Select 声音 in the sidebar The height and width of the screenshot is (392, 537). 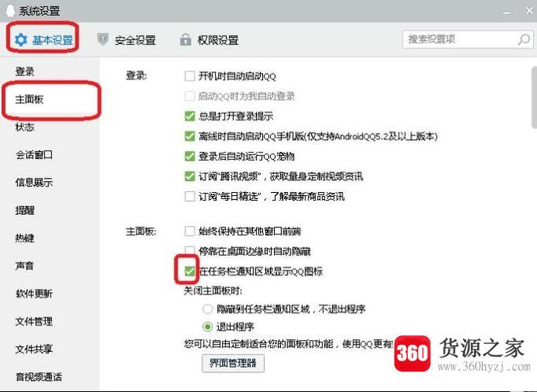(x=24, y=266)
